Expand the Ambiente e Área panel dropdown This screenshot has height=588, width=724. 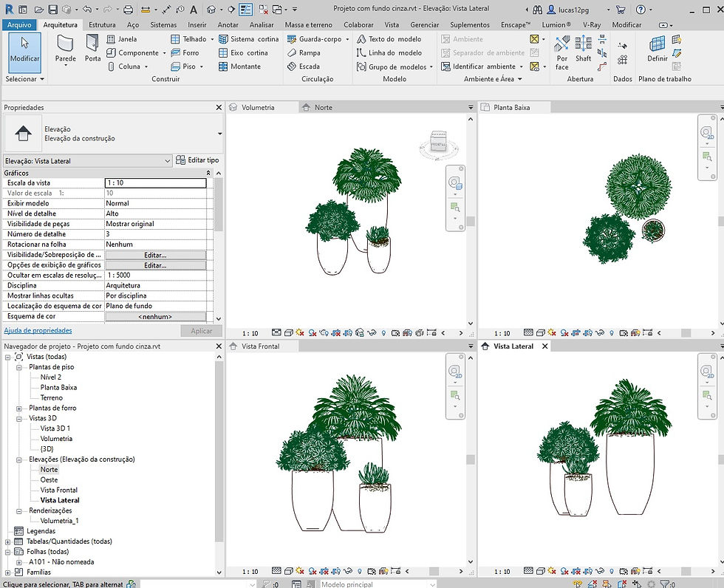tap(493, 79)
